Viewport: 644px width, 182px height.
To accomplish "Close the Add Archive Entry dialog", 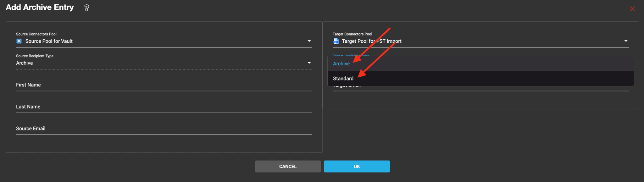I will click(632, 9).
